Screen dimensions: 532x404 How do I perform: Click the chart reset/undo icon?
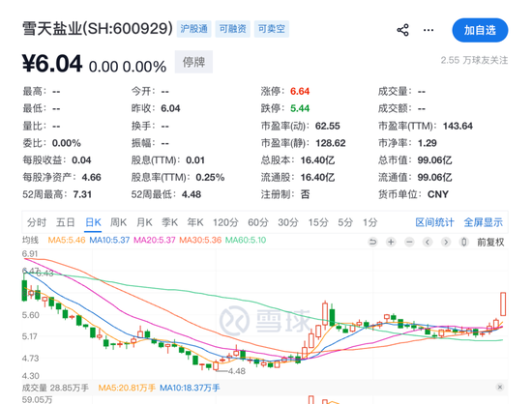point(372,242)
